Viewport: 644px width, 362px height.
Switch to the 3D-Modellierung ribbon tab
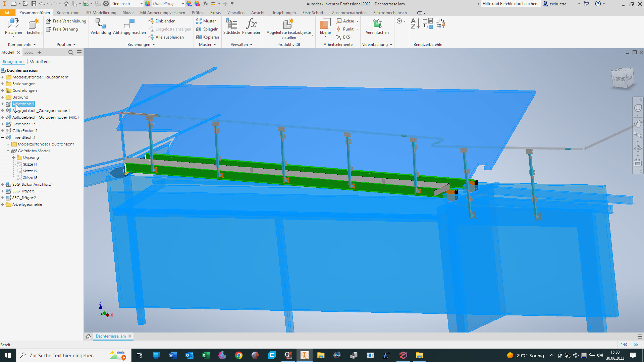tap(101, 13)
